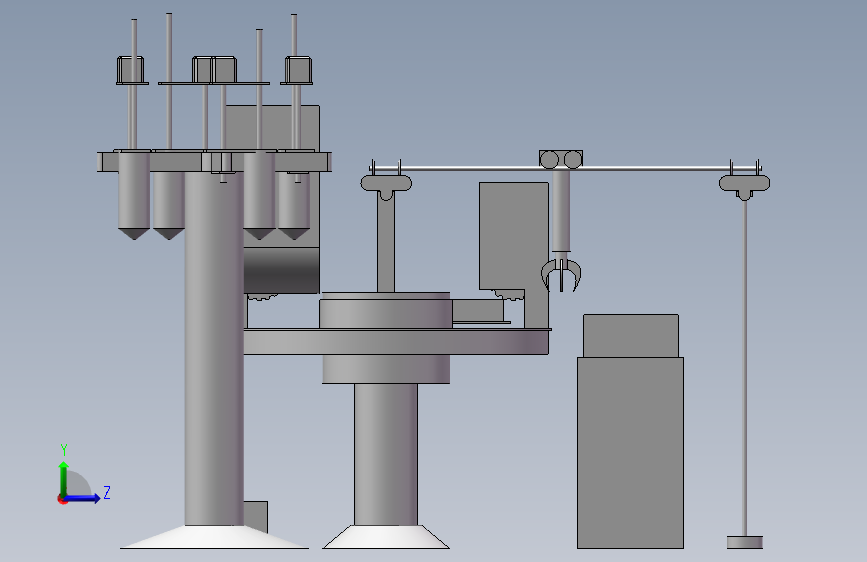Select the tall rectangular cabinet on the right

click(630, 452)
